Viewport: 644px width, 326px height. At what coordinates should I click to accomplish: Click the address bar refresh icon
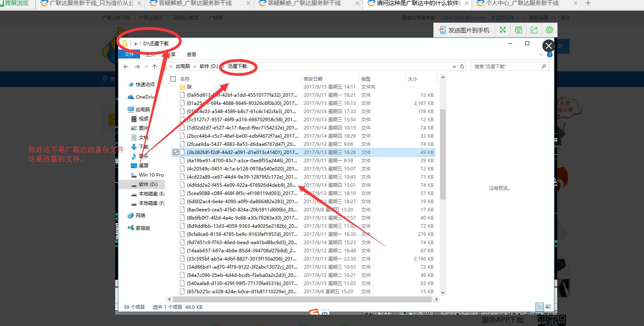[x=462, y=67]
